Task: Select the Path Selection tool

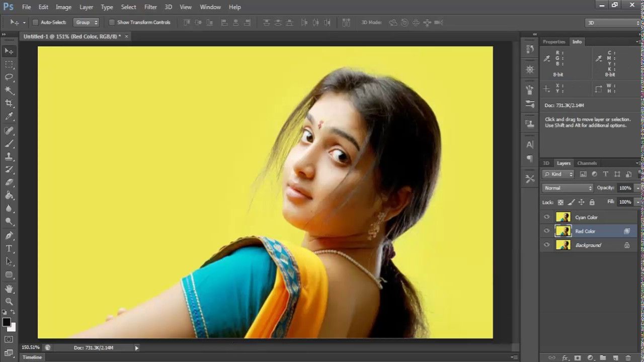Action: point(9,262)
